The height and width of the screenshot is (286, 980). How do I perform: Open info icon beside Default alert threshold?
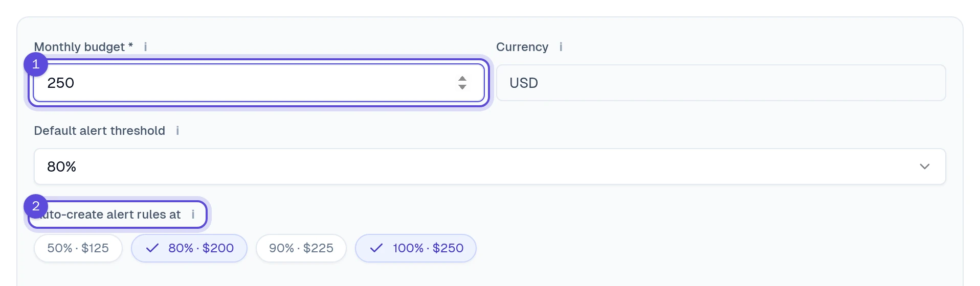tap(177, 131)
